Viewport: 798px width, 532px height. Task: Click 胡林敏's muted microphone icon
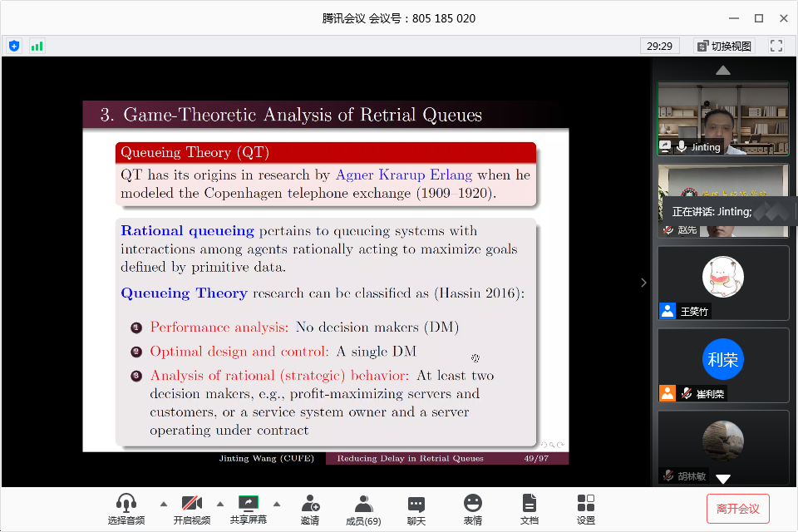coord(668,476)
